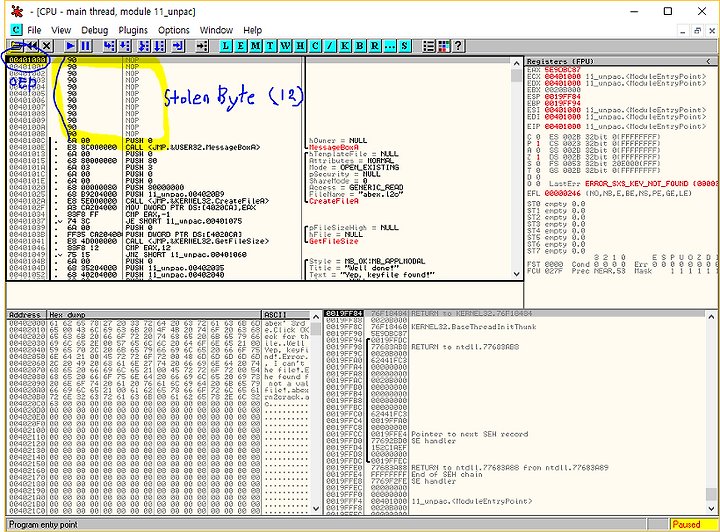Screen dimensions: 720x532
Task: Toggle register view via Registers (FPU) header
Action: (561, 61)
